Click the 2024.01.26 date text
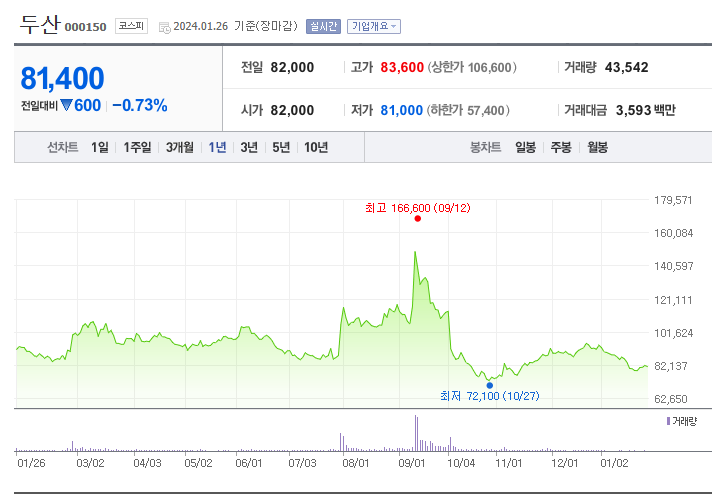The image size is (712, 494). 200,26
